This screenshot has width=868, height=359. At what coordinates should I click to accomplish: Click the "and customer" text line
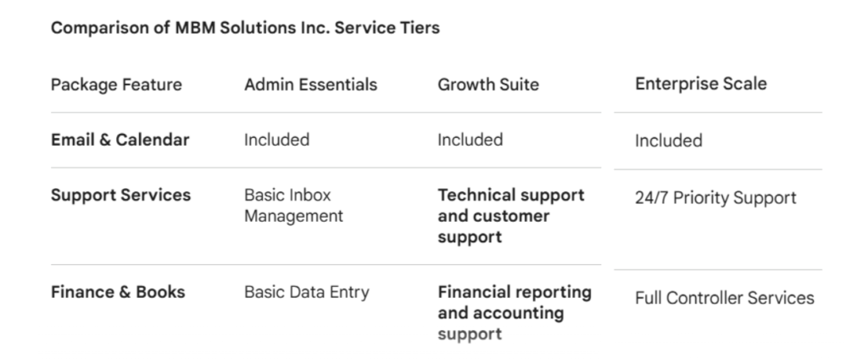pyautogui.click(x=493, y=216)
